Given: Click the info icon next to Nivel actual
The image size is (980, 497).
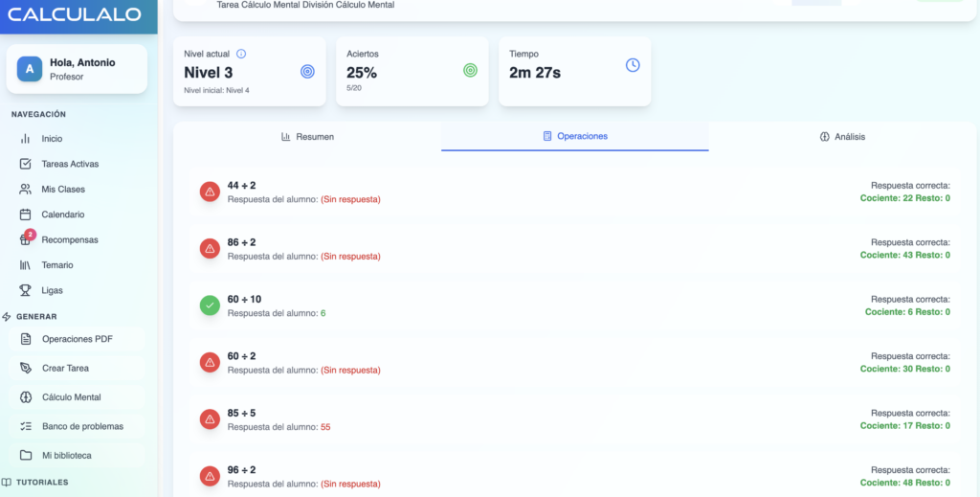Looking at the screenshot, I should pos(241,54).
